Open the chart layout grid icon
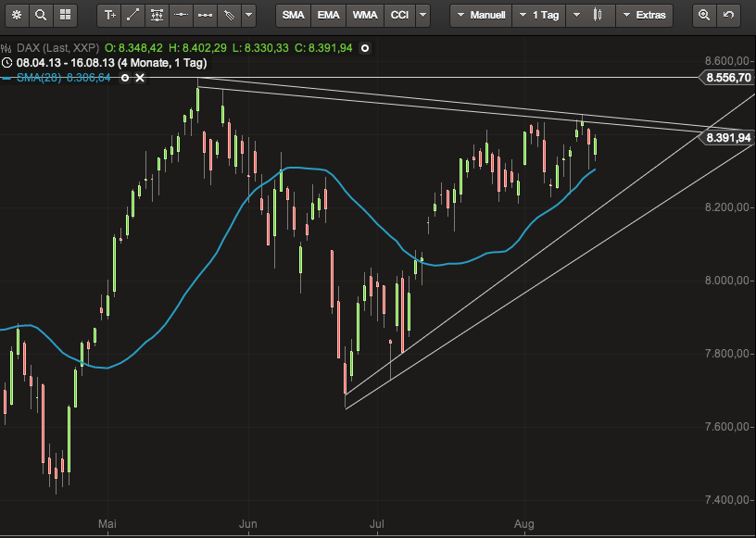Viewport: 756px width, 538px height. [x=64, y=15]
